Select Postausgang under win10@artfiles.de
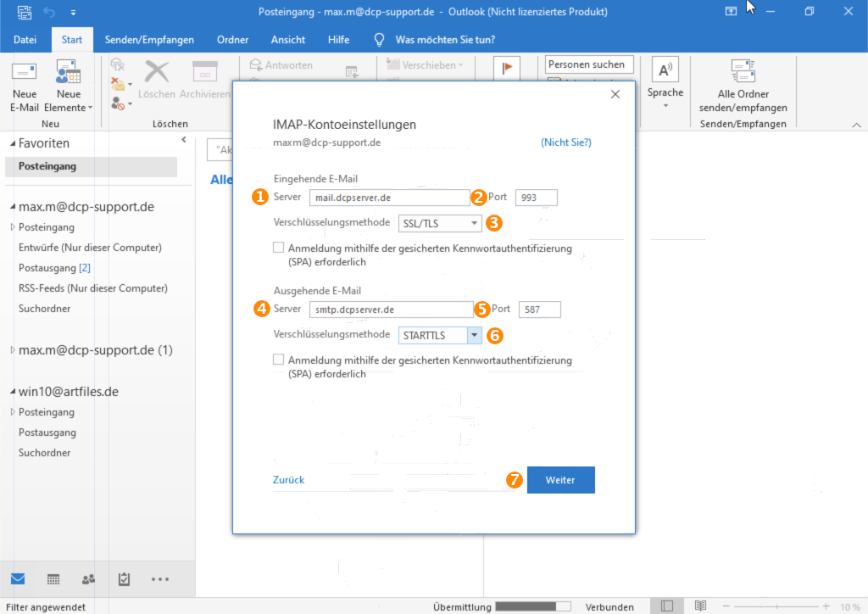Viewport: 868px width, 614px height. 47,433
